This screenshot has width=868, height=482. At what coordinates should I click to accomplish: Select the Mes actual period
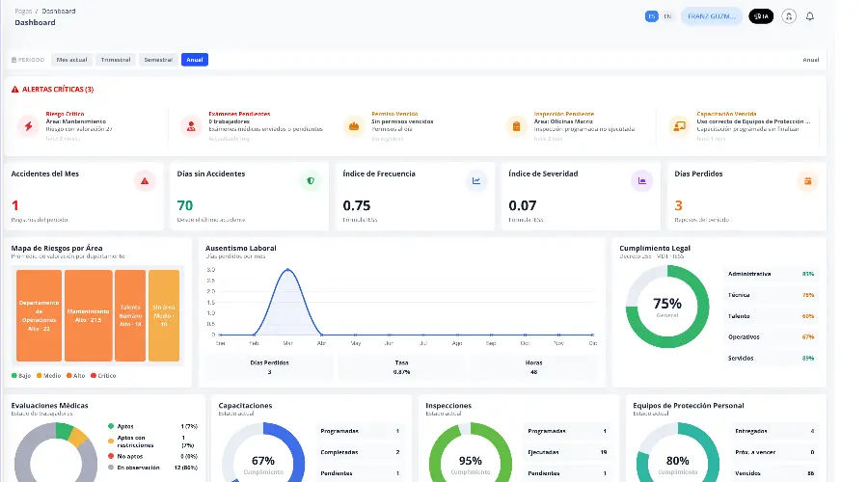(71, 60)
